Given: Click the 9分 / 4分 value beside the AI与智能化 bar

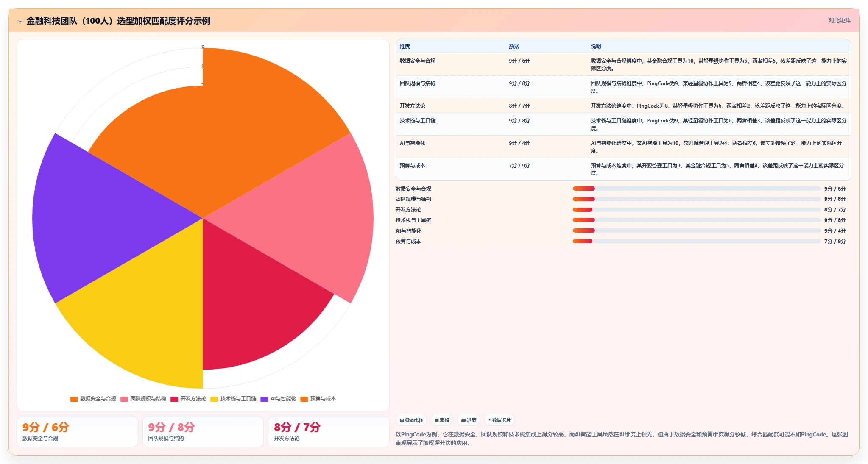Looking at the screenshot, I should [835, 231].
